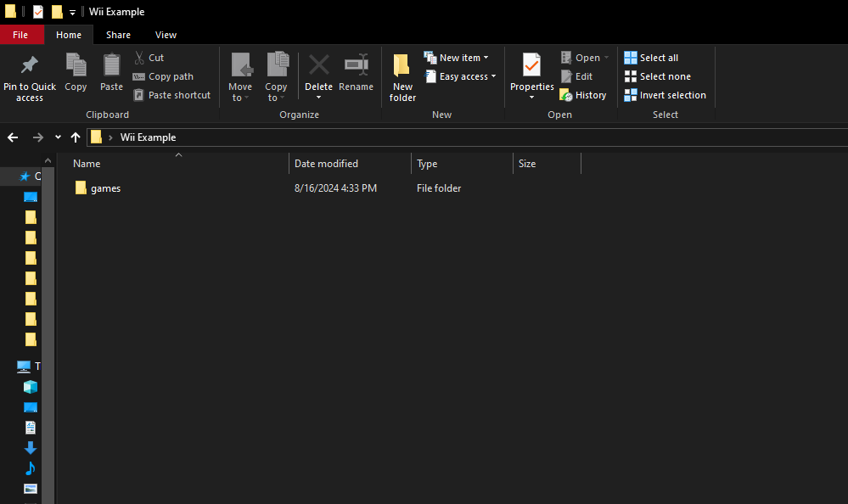Open the Copy to menu

(x=277, y=77)
